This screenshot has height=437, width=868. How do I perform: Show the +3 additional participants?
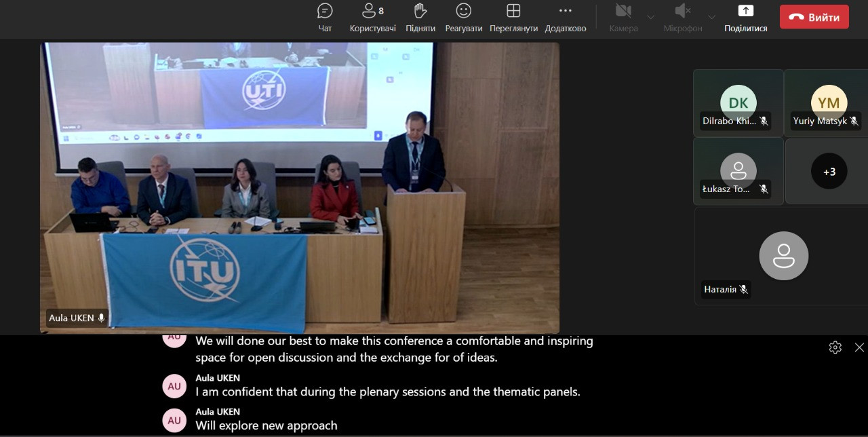click(829, 172)
